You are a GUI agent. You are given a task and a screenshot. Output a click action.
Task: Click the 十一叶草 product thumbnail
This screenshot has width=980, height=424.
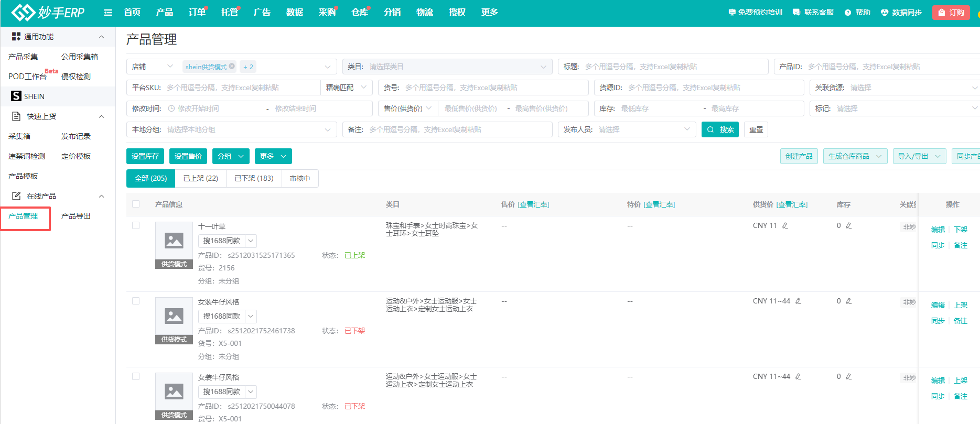(174, 241)
